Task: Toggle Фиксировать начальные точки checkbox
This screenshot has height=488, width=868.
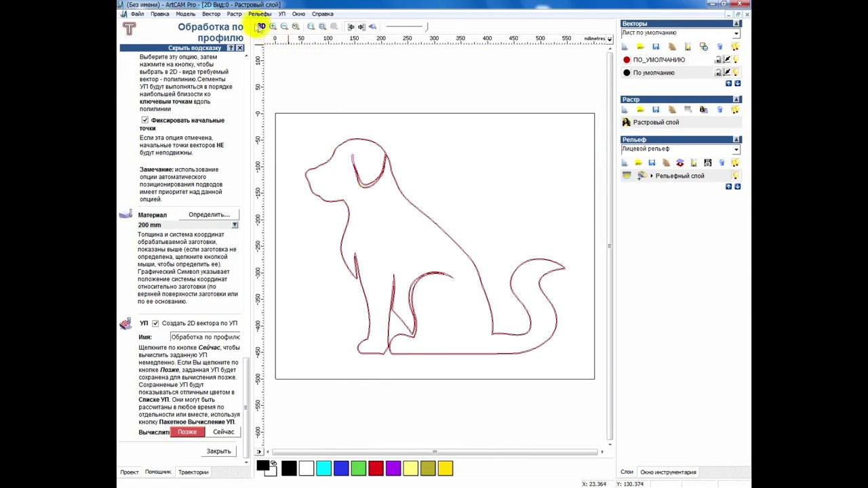Action: click(x=144, y=120)
